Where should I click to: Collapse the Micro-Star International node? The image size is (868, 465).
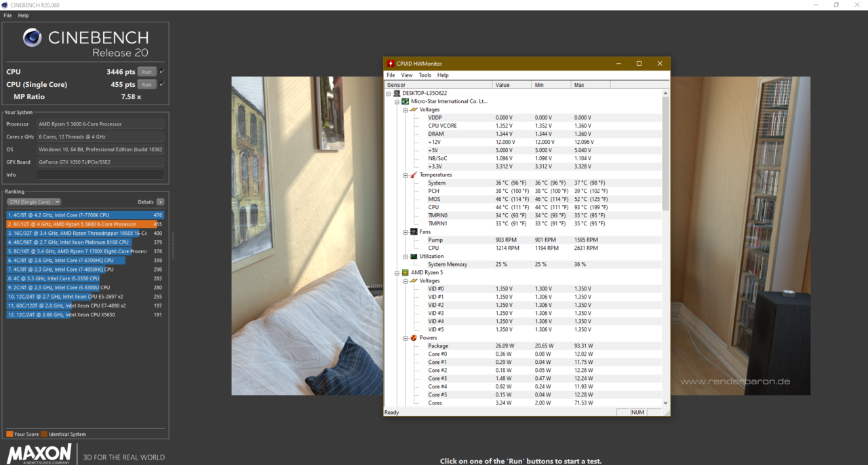pyautogui.click(x=397, y=101)
